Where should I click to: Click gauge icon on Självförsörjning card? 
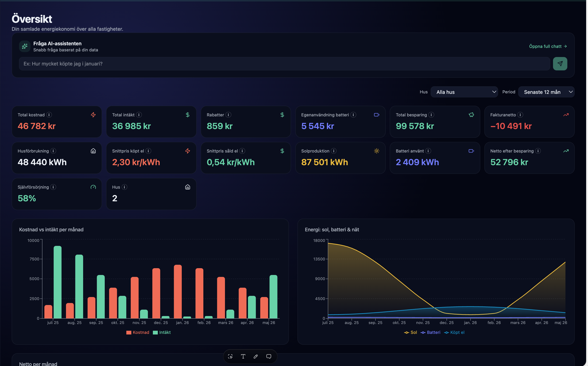93,187
